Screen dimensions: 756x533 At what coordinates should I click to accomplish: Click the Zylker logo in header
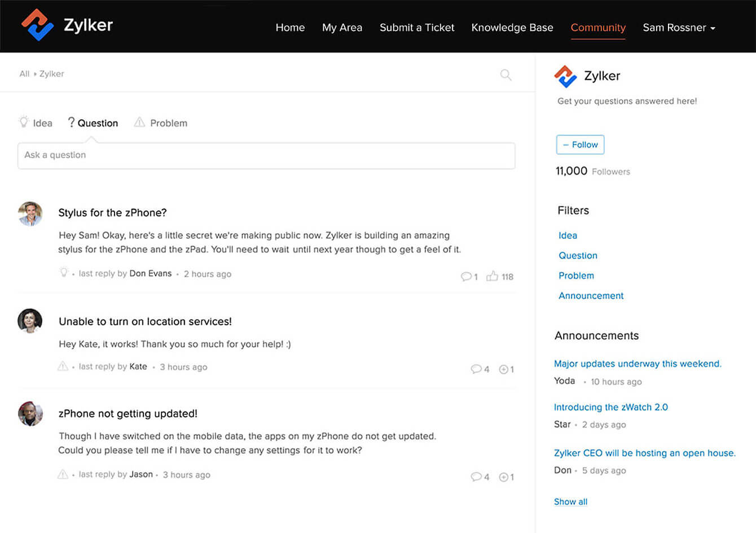pos(67,25)
